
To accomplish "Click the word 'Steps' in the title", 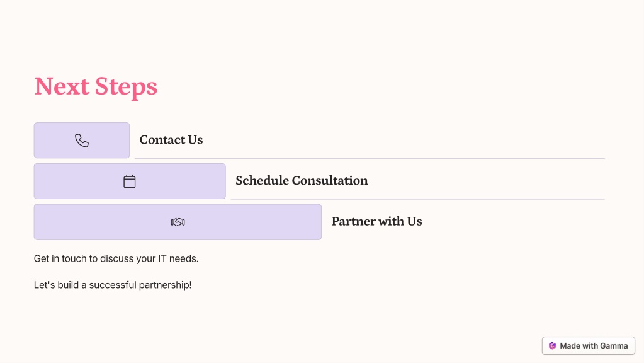I will [126, 87].
